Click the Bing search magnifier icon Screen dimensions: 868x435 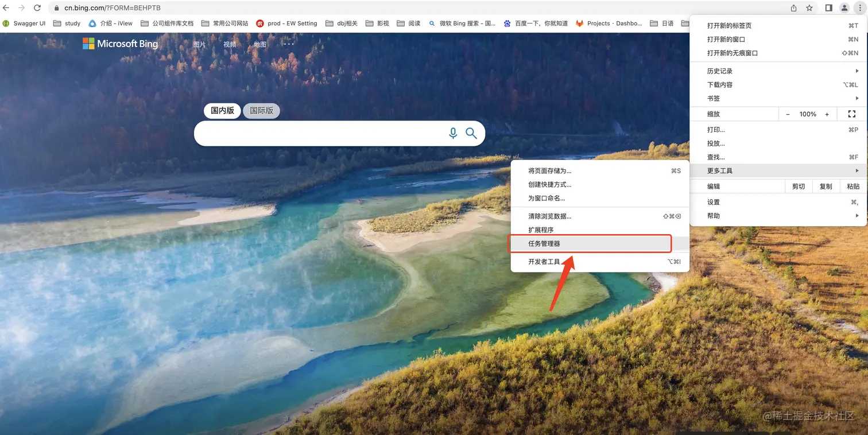coord(471,133)
